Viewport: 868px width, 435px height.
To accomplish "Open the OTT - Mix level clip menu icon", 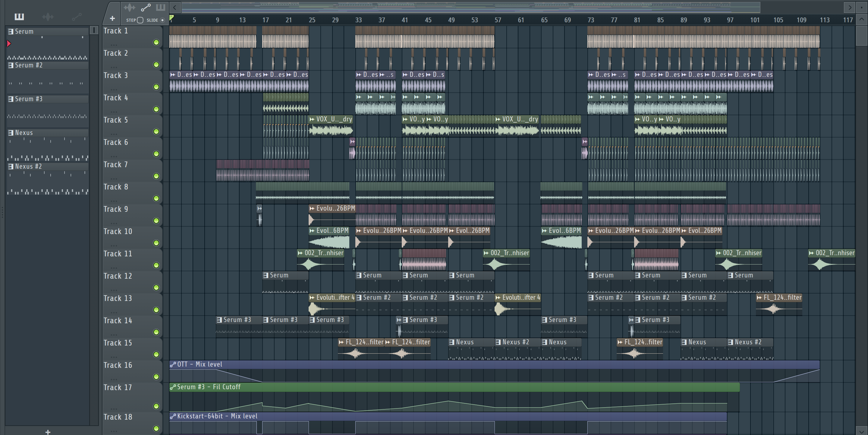I will click(x=173, y=364).
